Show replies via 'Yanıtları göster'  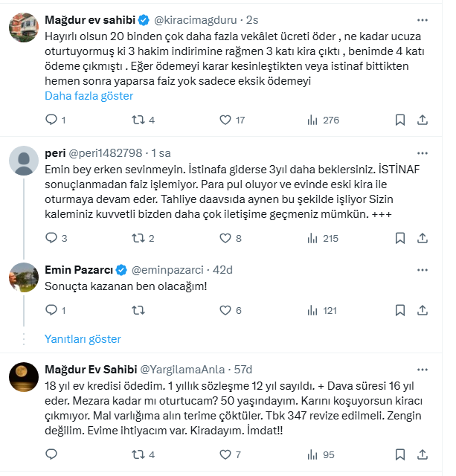pos(83,339)
